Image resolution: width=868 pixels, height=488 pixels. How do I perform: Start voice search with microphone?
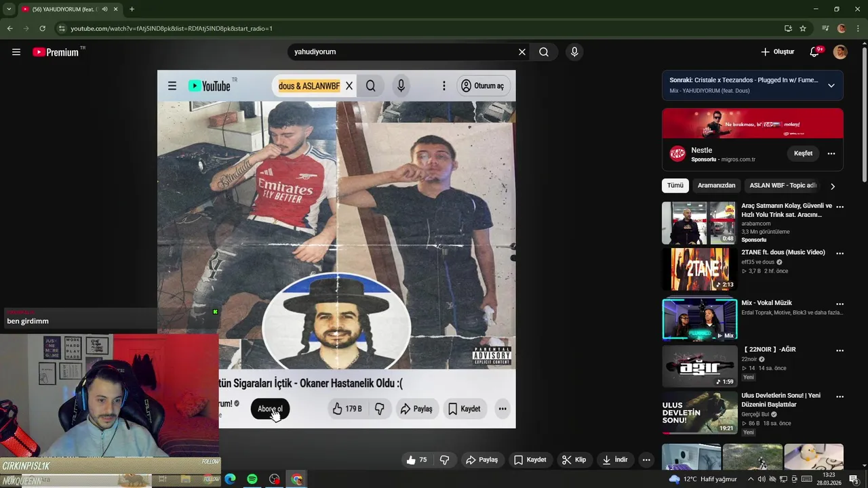(574, 52)
